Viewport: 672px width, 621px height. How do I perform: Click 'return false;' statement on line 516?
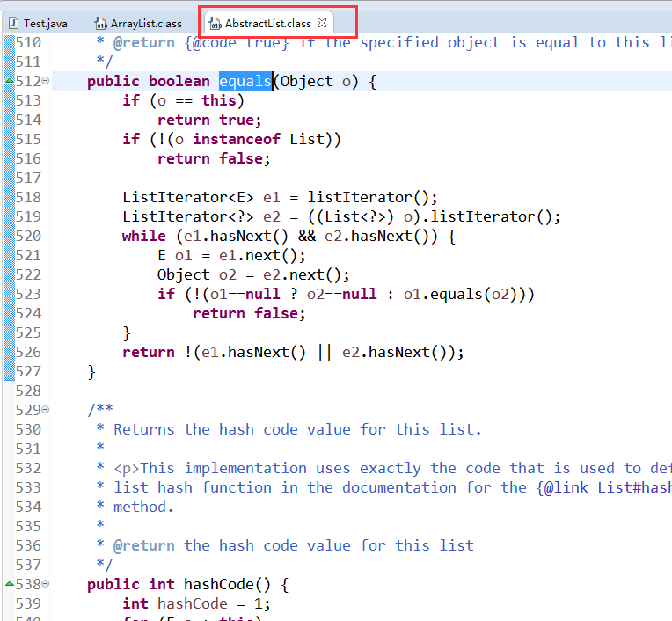(214, 158)
